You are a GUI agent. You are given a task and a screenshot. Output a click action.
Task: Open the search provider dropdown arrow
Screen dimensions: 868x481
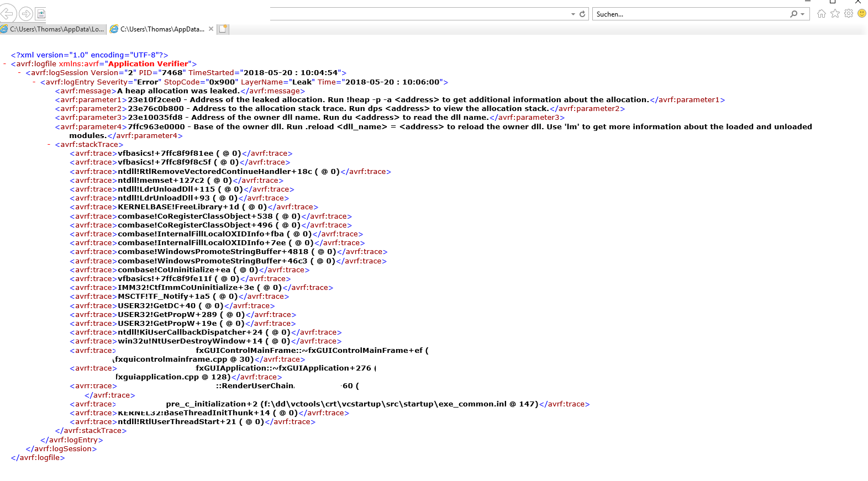click(x=802, y=14)
